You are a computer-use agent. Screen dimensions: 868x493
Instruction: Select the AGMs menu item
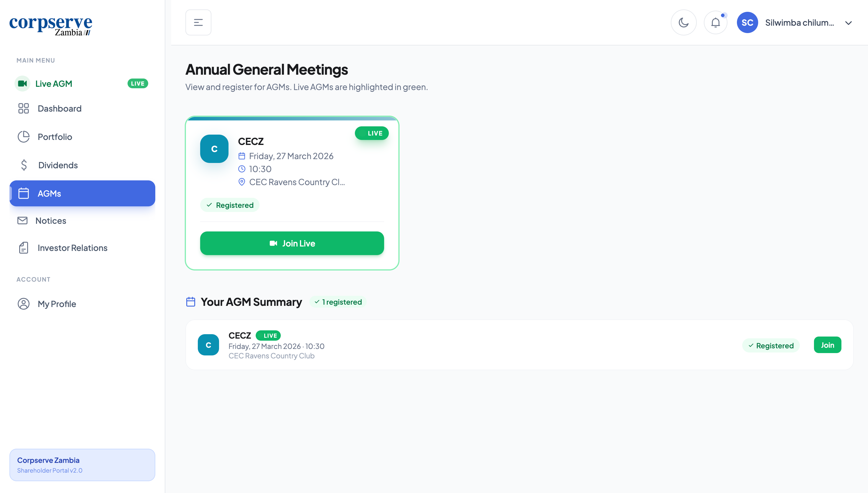click(x=82, y=193)
